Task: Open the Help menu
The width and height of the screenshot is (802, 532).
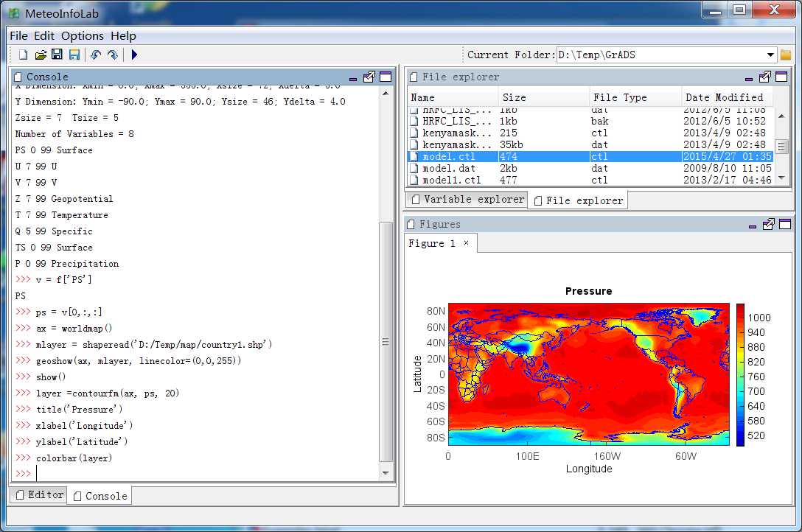Action: (x=123, y=36)
